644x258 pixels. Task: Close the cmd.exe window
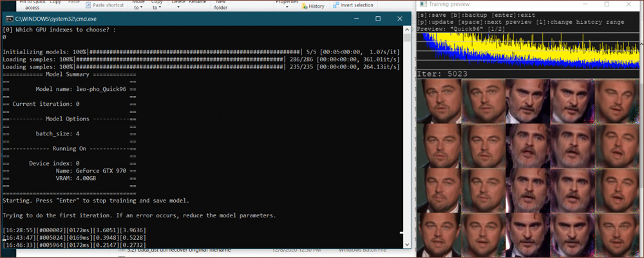coord(400,19)
